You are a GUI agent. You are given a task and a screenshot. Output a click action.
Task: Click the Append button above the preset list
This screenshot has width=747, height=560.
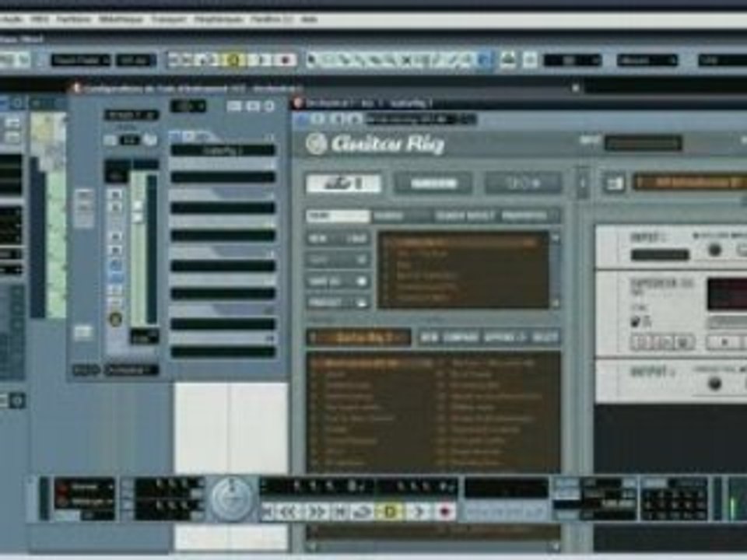(x=504, y=337)
